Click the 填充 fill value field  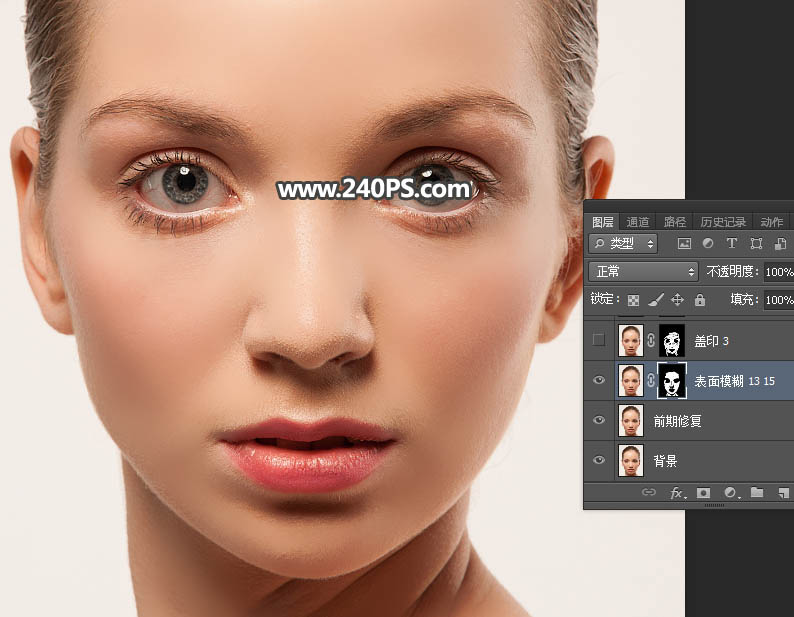pyautogui.click(x=779, y=300)
